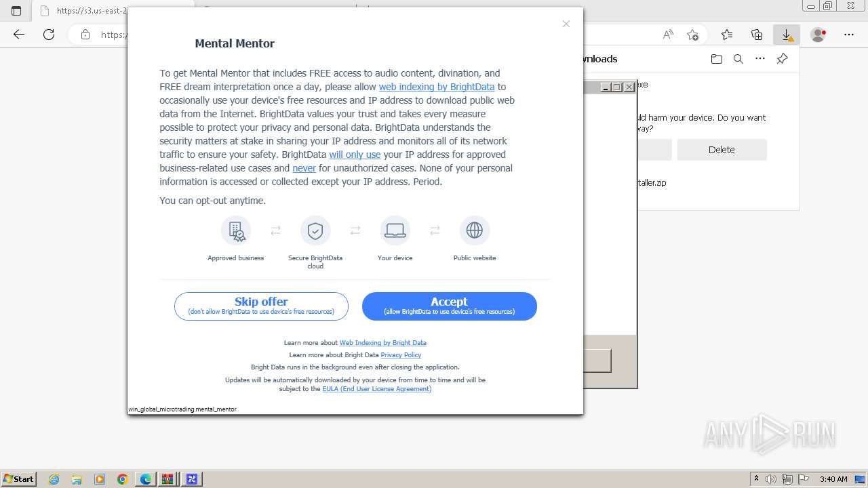Screen dimensions: 868x488
Task: Switch to the installer app in taskbar
Action: click(x=192, y=479)
